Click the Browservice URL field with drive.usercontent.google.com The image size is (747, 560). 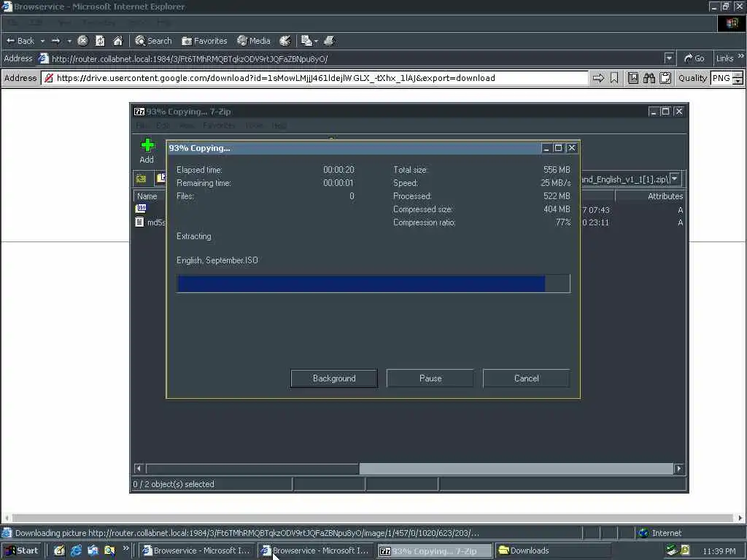[x=314, y=78]
